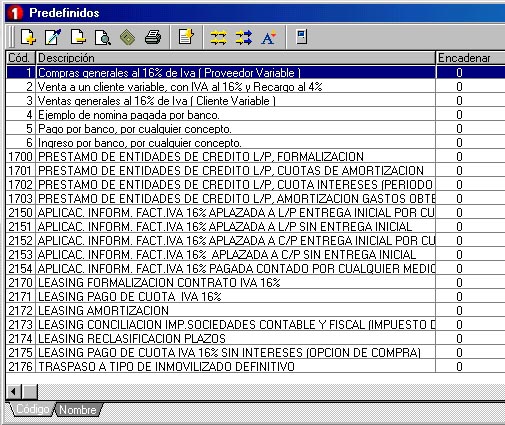The width and height of the screenshot is (505, 425).
Task: Click the delete record icon with minus
Action: point(78,37)
